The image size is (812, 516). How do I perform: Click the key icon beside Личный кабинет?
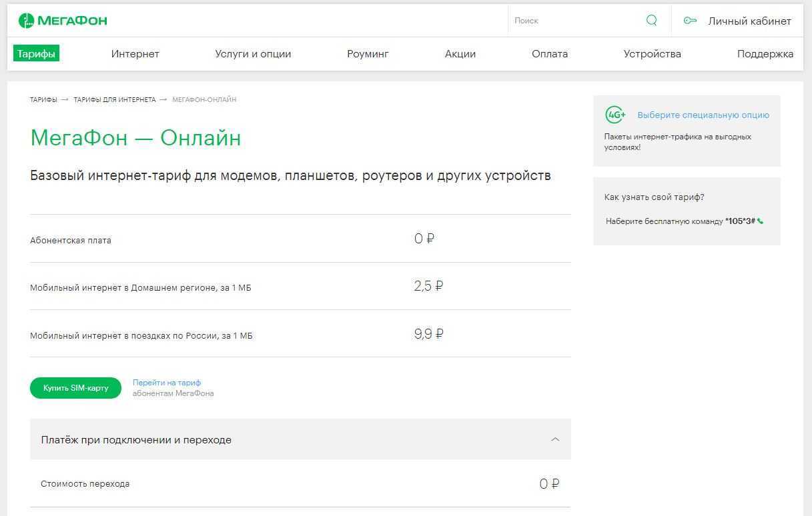(x=690, y=21)
